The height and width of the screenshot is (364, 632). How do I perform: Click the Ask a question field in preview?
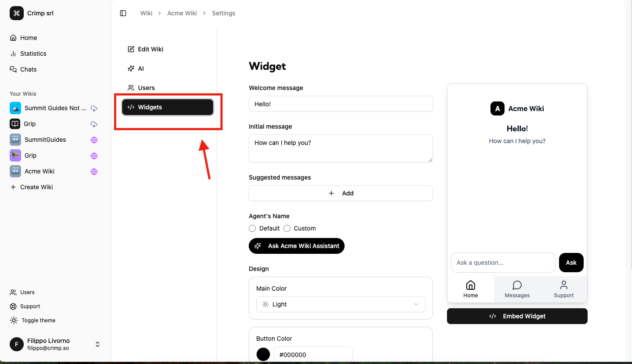click(x=503, y=263)
